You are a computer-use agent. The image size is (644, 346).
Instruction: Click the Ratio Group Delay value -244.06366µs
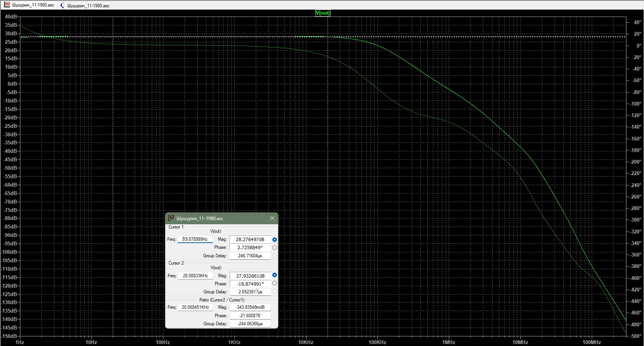(250, 324)
